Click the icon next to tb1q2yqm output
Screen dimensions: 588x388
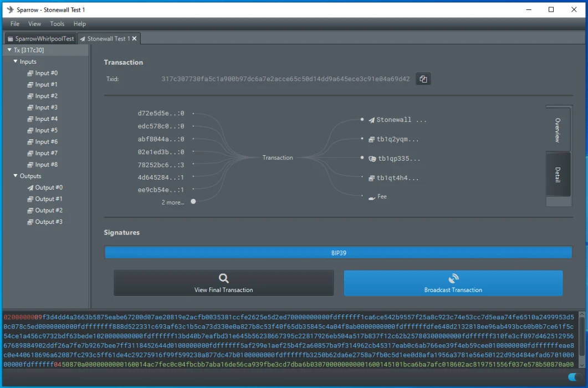point(371,139)
